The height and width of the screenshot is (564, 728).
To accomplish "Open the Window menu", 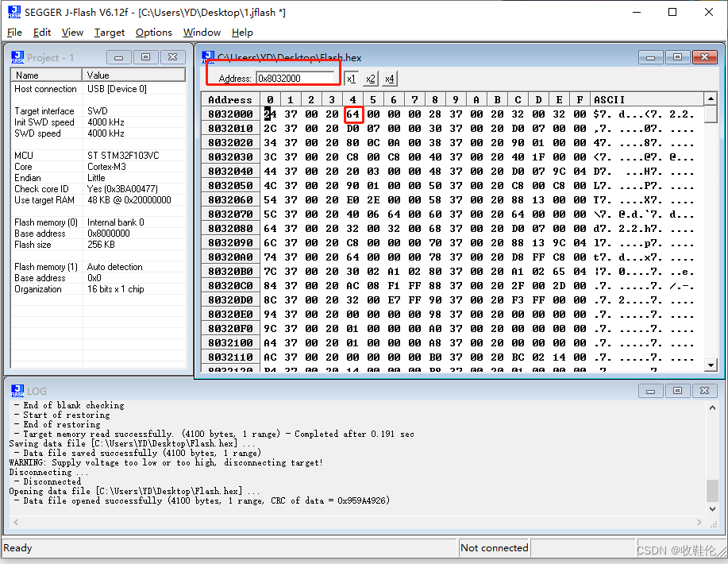I will pos(202,33).
